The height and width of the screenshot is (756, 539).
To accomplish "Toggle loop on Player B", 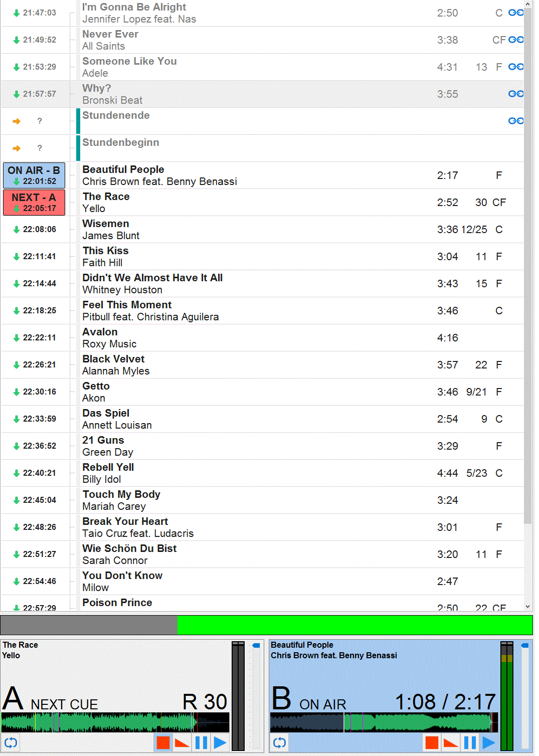I will click(280, 742).
